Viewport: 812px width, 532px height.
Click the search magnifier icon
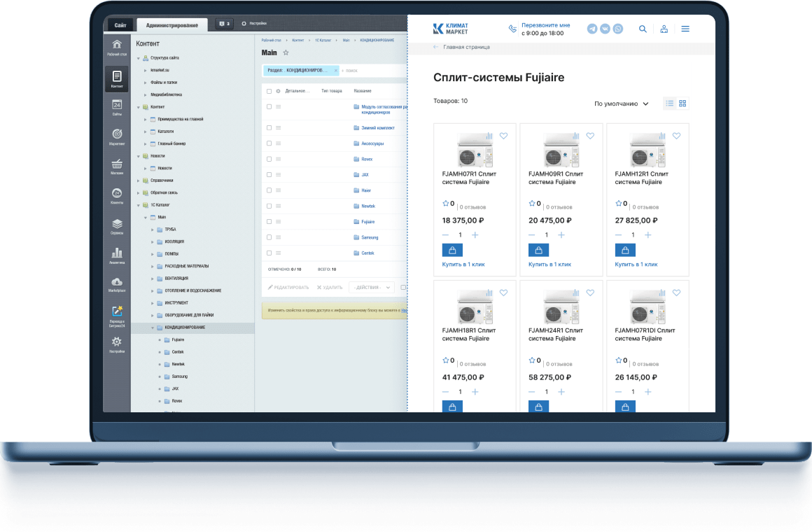pos(643,29)
